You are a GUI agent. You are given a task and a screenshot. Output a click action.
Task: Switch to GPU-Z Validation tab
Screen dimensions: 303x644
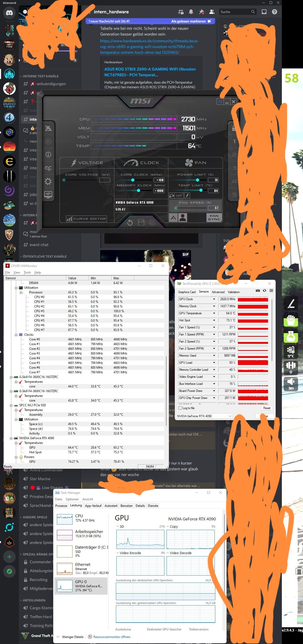(234, 292)
